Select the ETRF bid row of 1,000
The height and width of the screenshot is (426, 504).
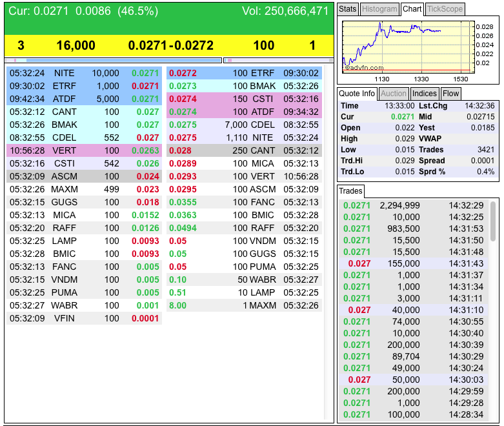[84, 86]
